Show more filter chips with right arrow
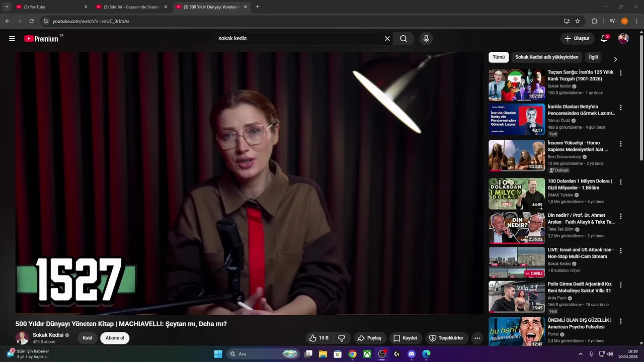The height and width of the screenshot is (362, 644). (615, 59)
